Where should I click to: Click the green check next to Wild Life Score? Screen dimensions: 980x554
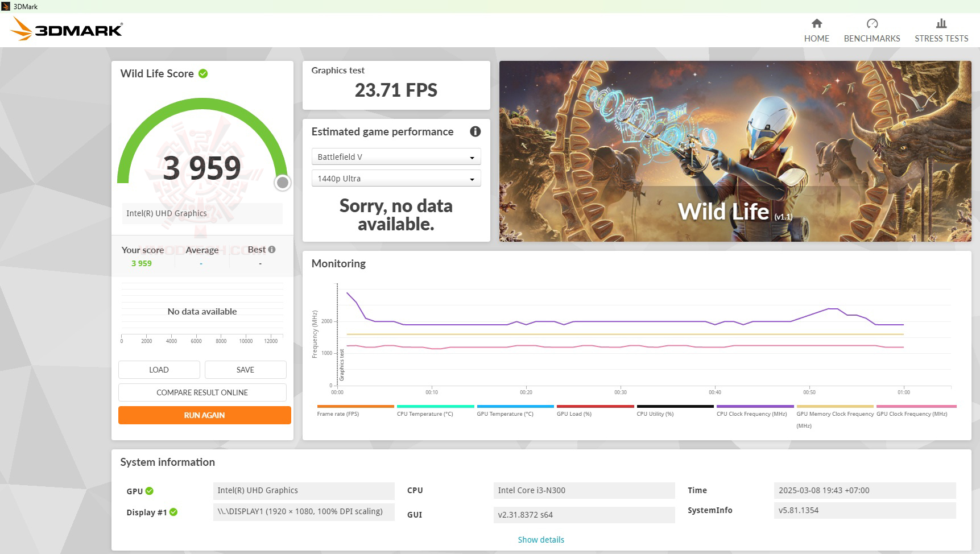(x=203, y=73)
